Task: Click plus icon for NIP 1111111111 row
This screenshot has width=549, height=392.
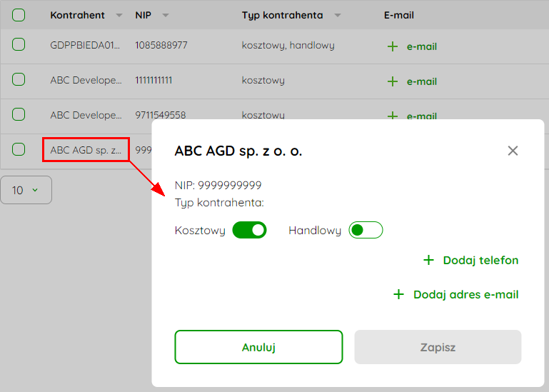Action: coord(392,81)
